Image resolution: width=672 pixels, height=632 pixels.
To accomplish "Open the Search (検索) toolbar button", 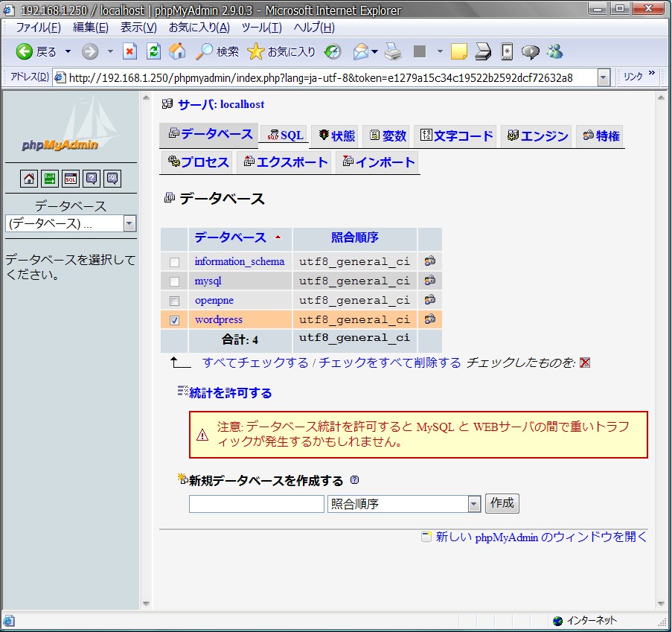I will pyautogui.click(x=217, y=51).
